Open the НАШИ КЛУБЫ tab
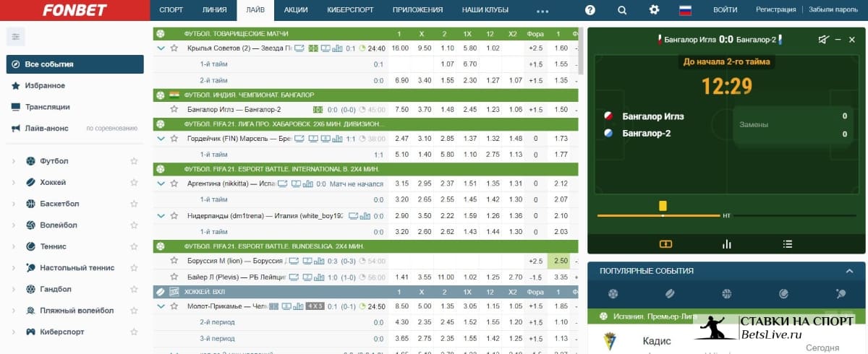The width and height of the screenshot is (868, 354). point(485,10)
